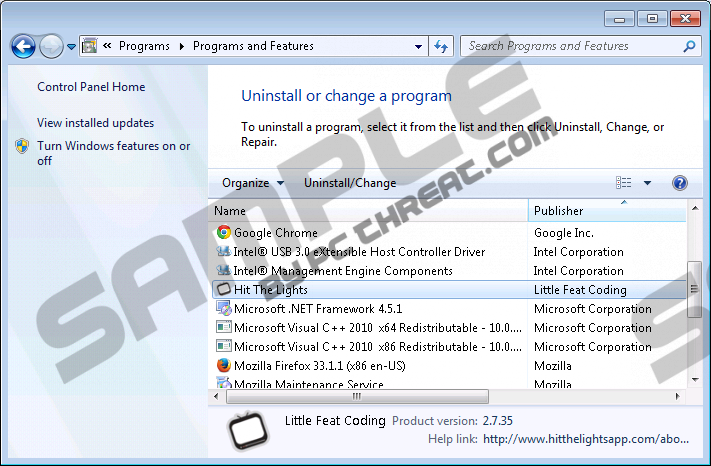
Task: Click the magnifier search icon
Action: click(689, 46)
